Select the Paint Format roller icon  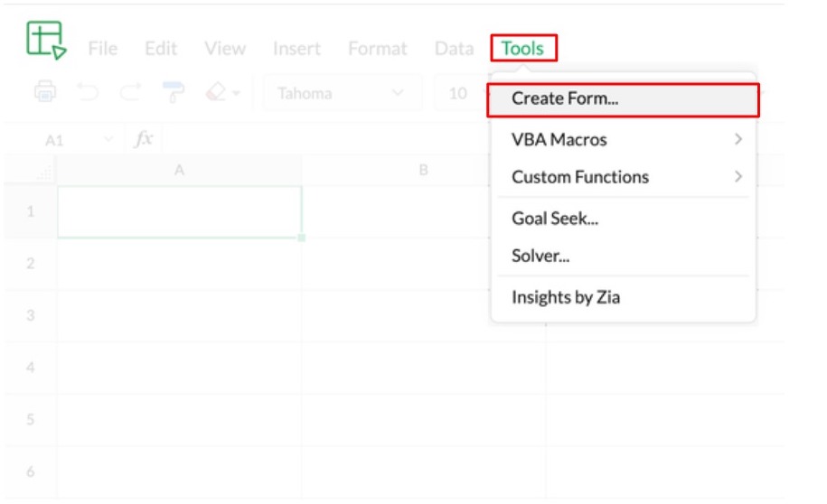point(173,92)
